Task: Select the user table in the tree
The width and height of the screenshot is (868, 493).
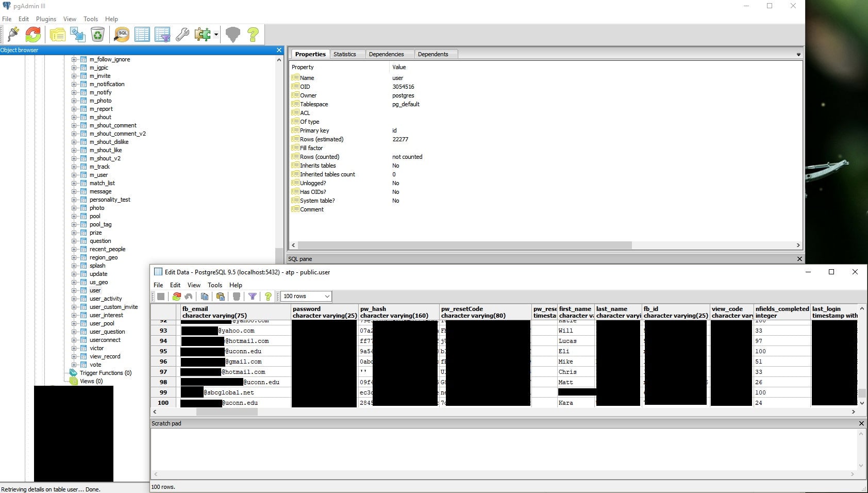Action: (x=95, y=290)
